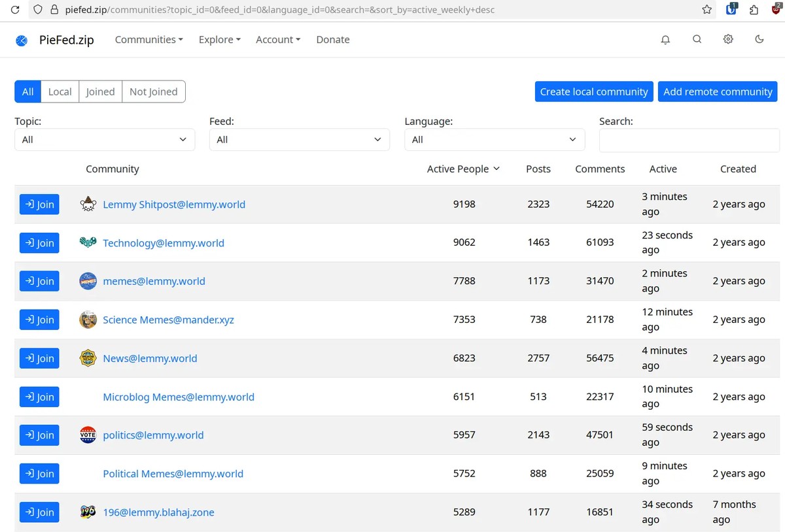785x532 pixels.
Task: Click the Create local community button
Action: (x=593, y=91)
